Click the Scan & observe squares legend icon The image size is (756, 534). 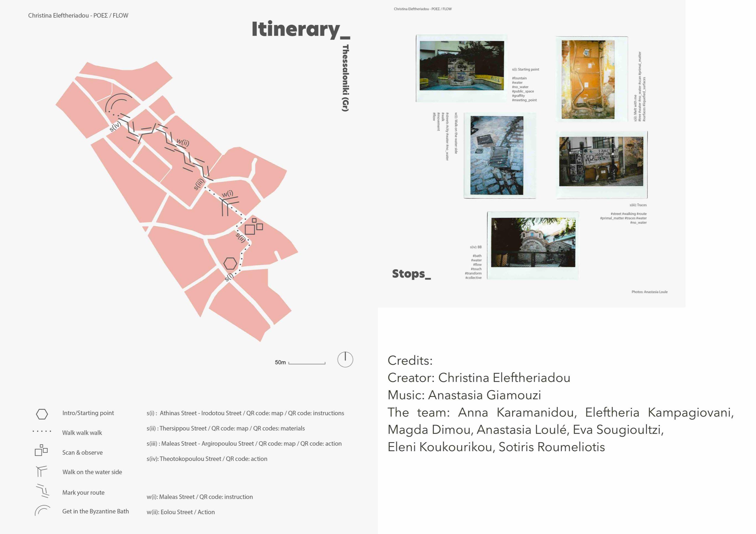(41, 450)
